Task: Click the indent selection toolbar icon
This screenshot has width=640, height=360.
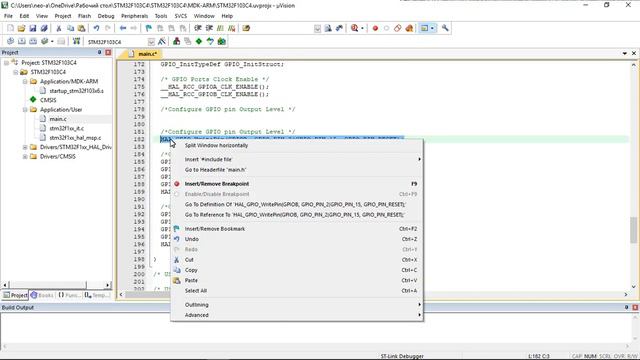Action: tap(198, 28)
